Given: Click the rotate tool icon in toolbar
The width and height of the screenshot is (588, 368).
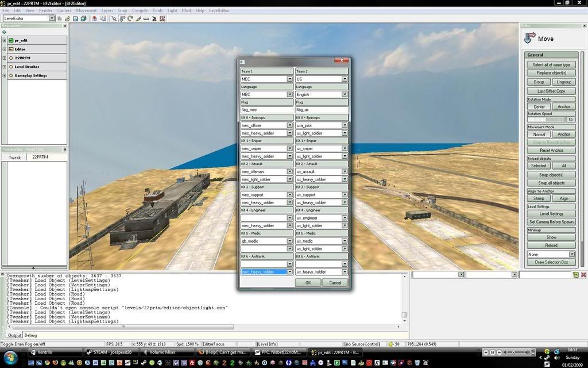Looking at the screenshot, I should click(x=130, y=18).
